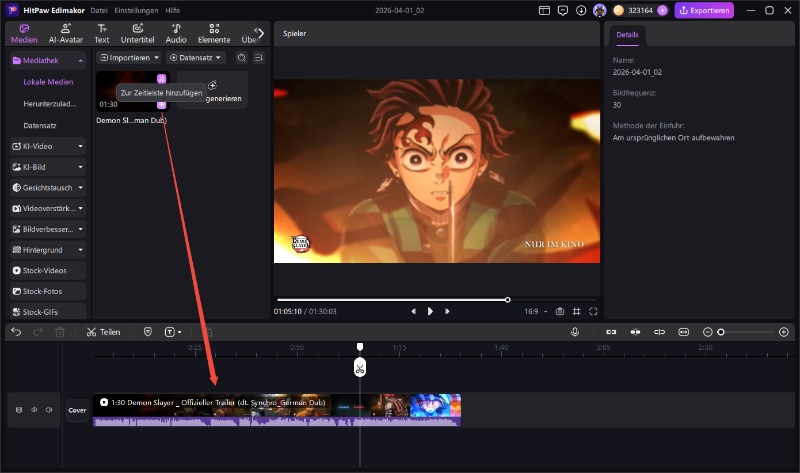Screen dimensions: 800x473
Task: Open the Datei menu
Action: tap(99, 10)
